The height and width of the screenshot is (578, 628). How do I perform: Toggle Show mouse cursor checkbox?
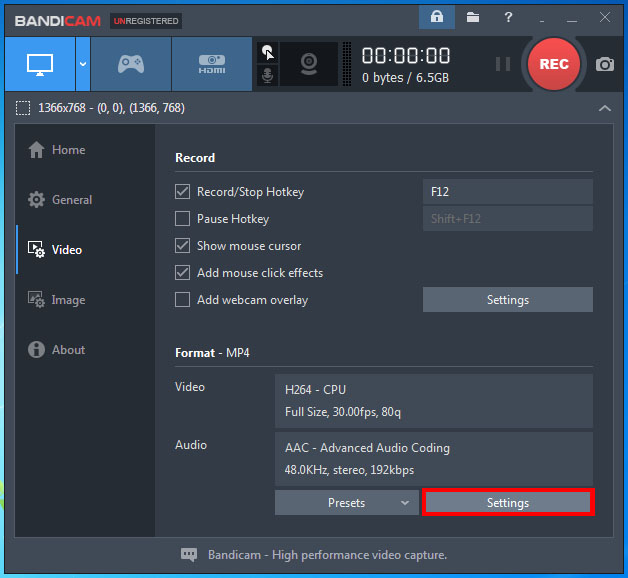coord(182,246)
